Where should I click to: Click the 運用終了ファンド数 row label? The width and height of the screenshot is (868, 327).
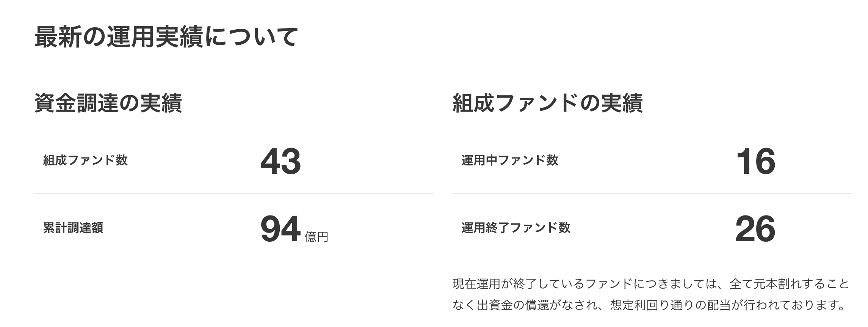[515, 228]
